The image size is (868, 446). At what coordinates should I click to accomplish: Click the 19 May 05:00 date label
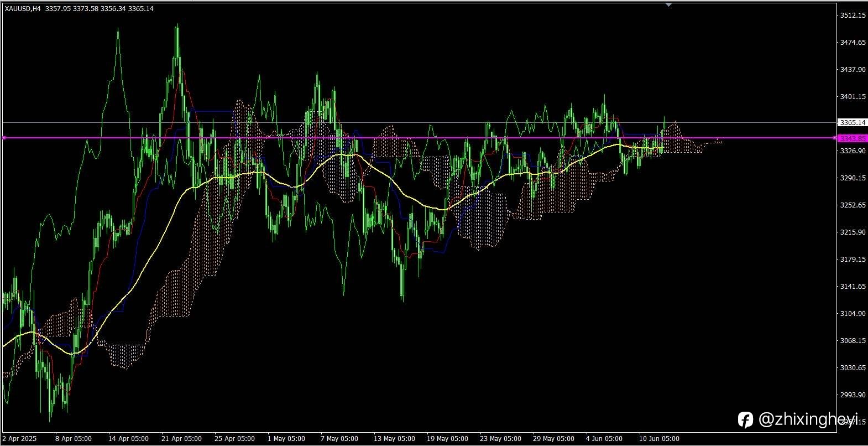tap(447, 439)
